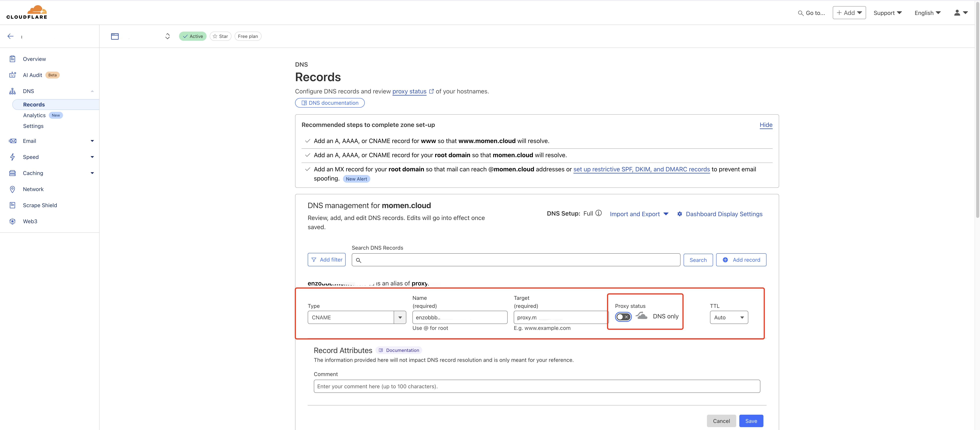Expand the Email sidebar section

pyautogui.click(x=92, y=141)
